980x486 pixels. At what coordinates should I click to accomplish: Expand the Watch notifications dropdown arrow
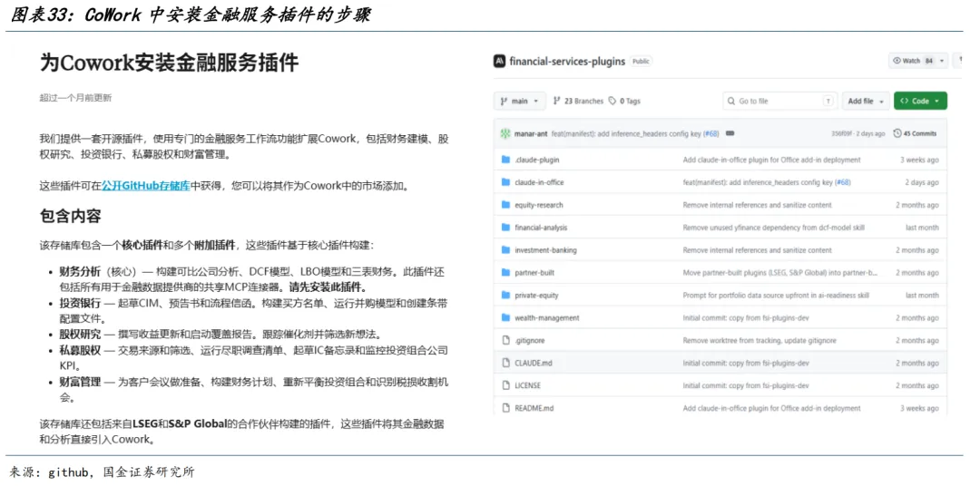(941, 62)
